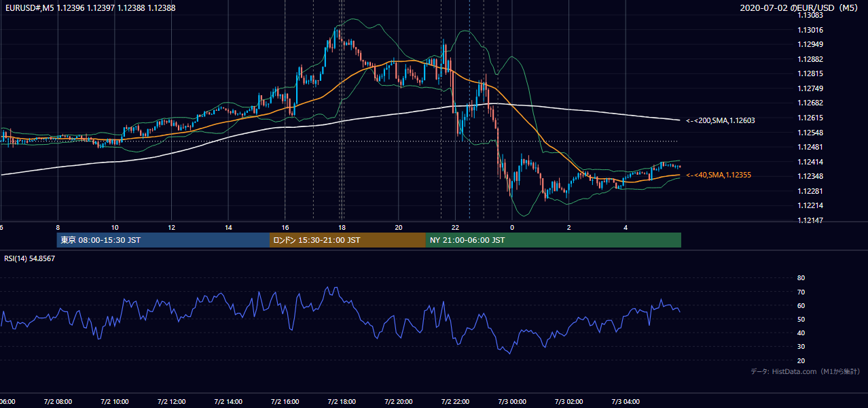Image resolution: width=868 pixels, height=408 pixels.
Task: Click the 'RSI(14) 54.8567' indicator label
Action: 30,258
